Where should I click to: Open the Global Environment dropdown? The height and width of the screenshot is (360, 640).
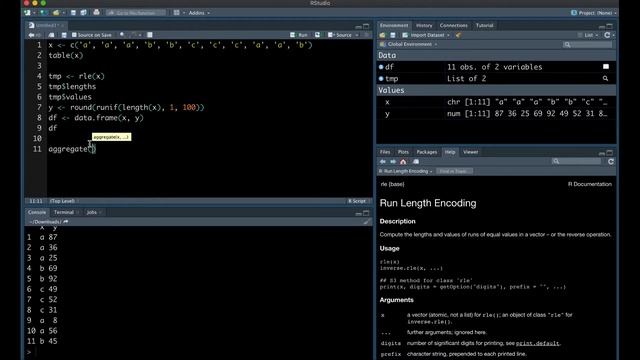pos(409,44)
